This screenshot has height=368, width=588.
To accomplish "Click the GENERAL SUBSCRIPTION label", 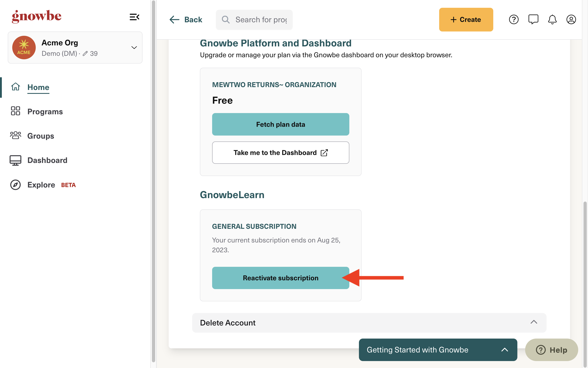I will coord(254,226).
